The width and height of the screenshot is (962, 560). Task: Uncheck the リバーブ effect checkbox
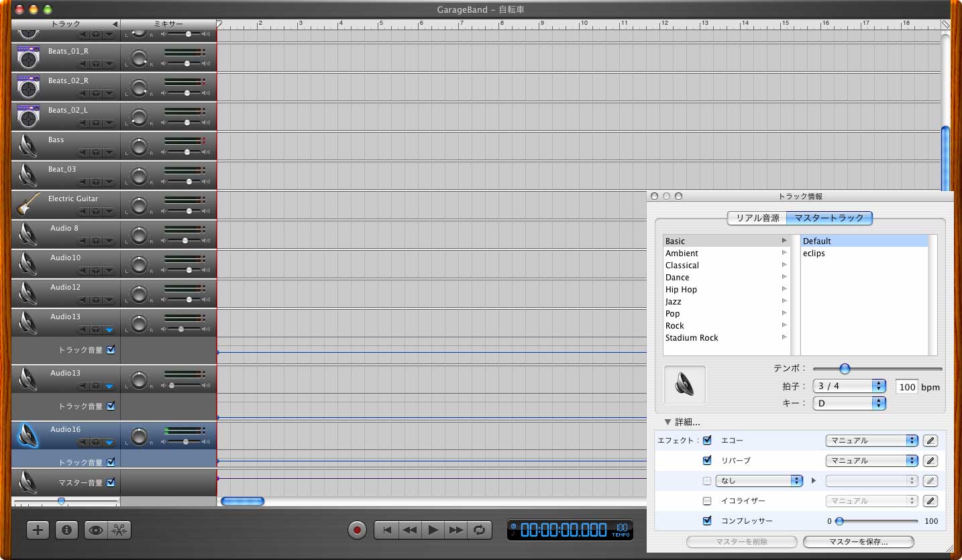click(707, 461)
